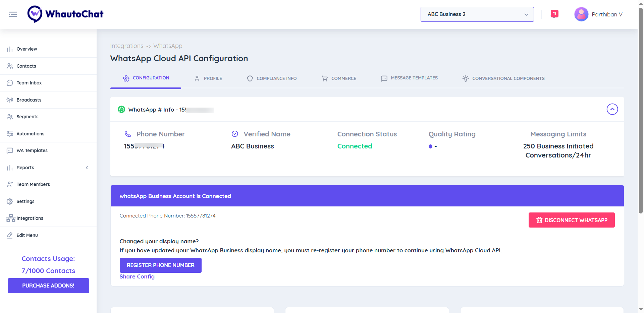Click the green WhatsApp logo icon

click(x=121, y=109)
